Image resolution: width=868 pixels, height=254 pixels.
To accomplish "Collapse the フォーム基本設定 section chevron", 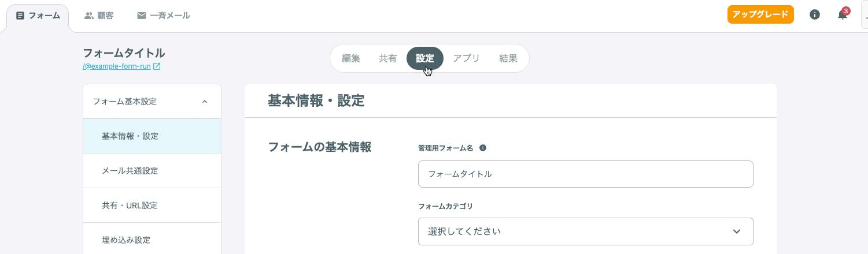I will (204, 102).
